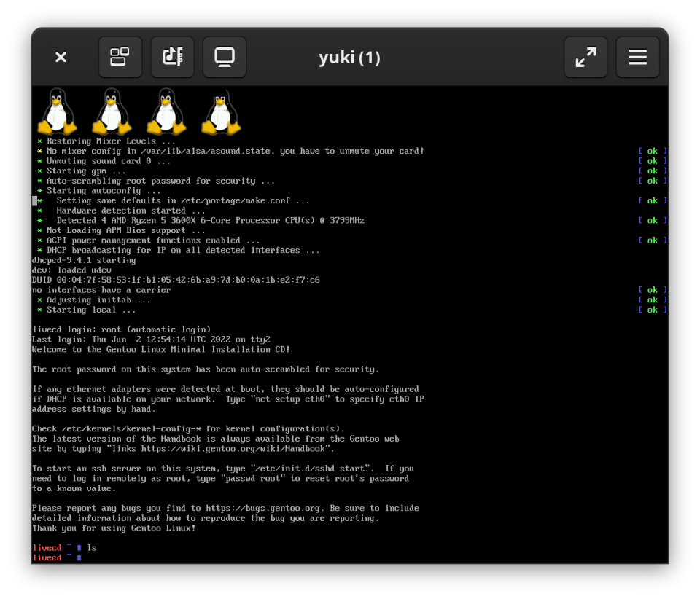
Task: Click the fourth Tux penguin logo
Action: 219,111
